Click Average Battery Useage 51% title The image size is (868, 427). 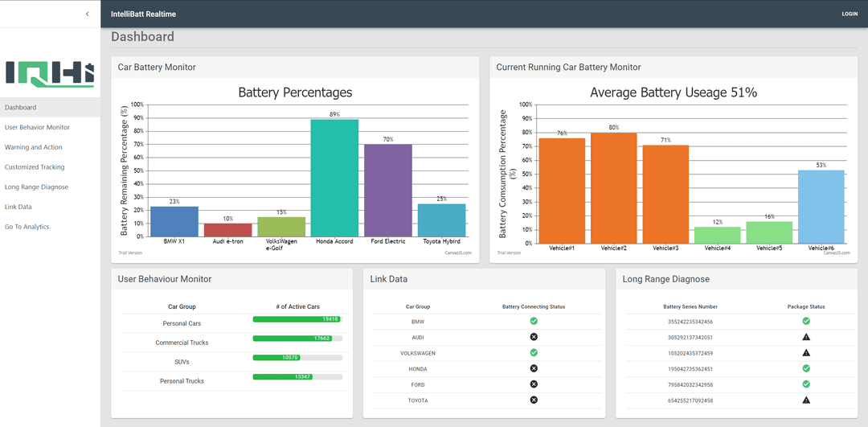(674, 92)
